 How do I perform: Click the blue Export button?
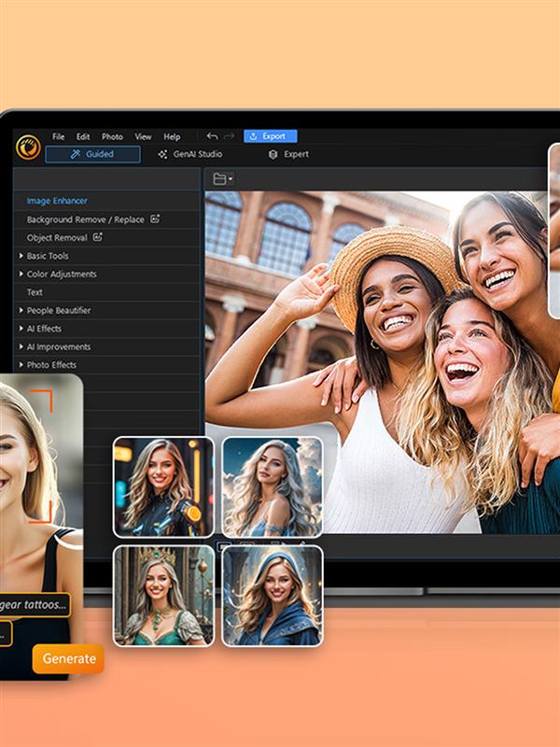[x=270, y=136]
